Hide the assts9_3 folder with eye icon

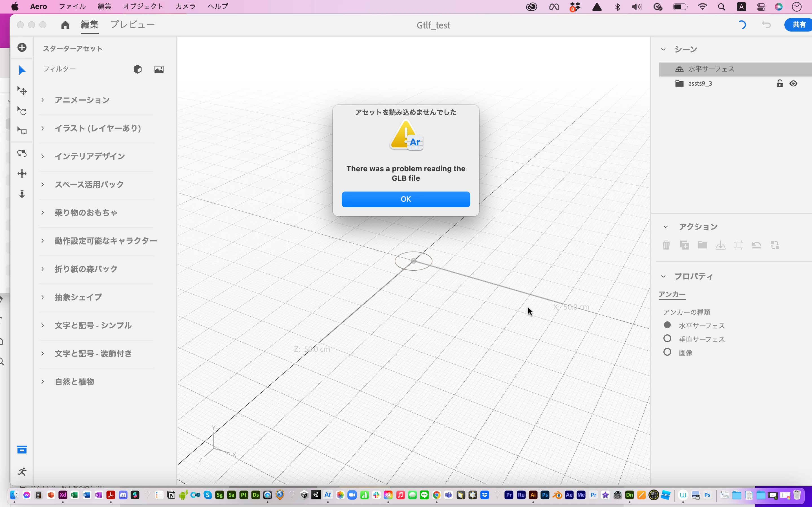click(x=793, y=83)
